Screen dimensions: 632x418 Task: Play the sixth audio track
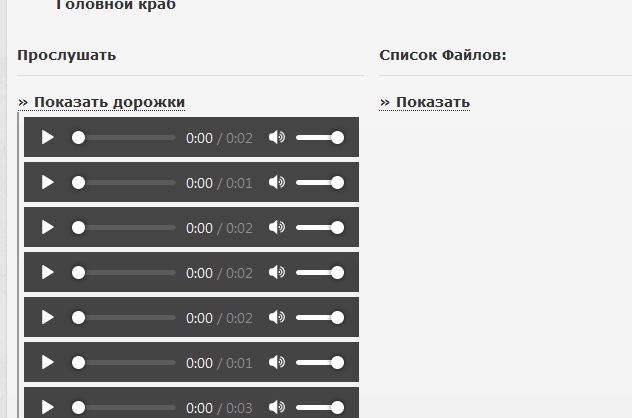click(47, 363)
